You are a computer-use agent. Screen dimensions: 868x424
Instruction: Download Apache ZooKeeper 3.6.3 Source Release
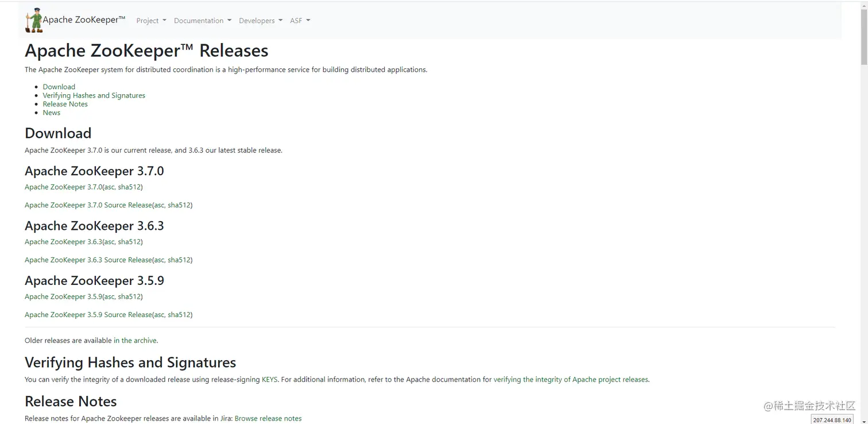click(x=88, y=260)
